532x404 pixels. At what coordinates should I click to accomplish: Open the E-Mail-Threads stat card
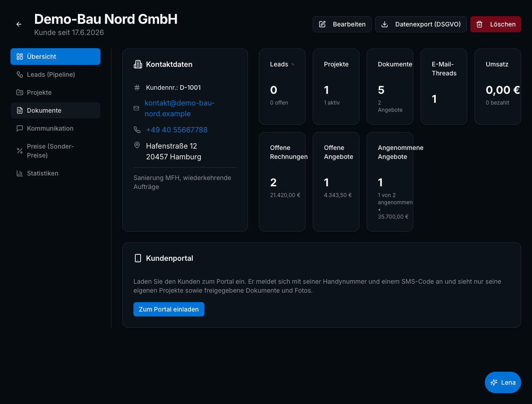(x=444, y=87)
